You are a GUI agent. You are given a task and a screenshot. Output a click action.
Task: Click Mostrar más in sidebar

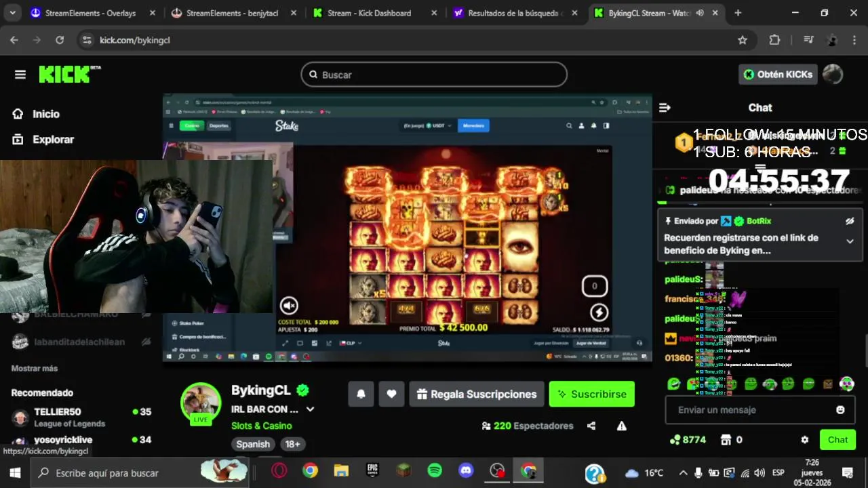pos(35,368)
